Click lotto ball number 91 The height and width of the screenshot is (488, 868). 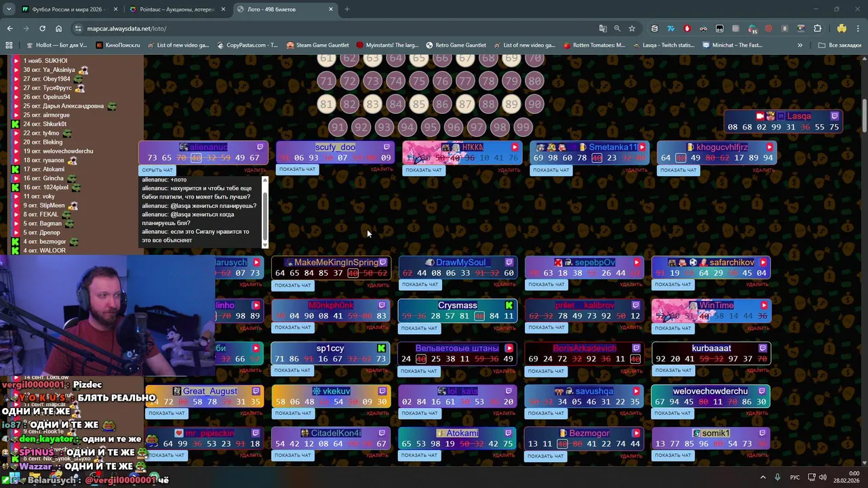(x=338, y=127)
